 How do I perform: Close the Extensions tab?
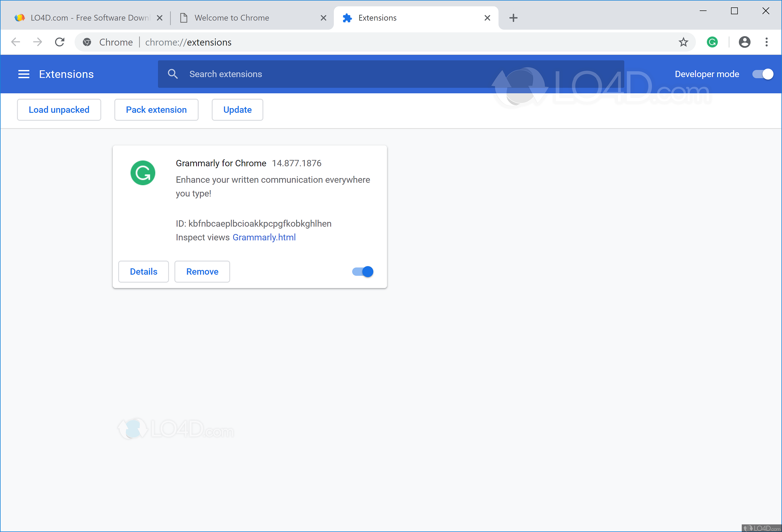click(x=487, y=18)
